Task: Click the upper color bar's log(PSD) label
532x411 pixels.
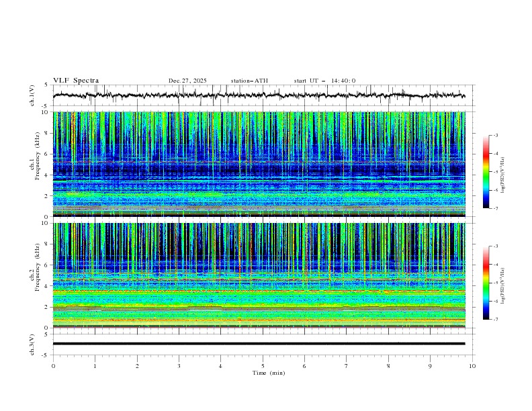Action: (503, 175)
